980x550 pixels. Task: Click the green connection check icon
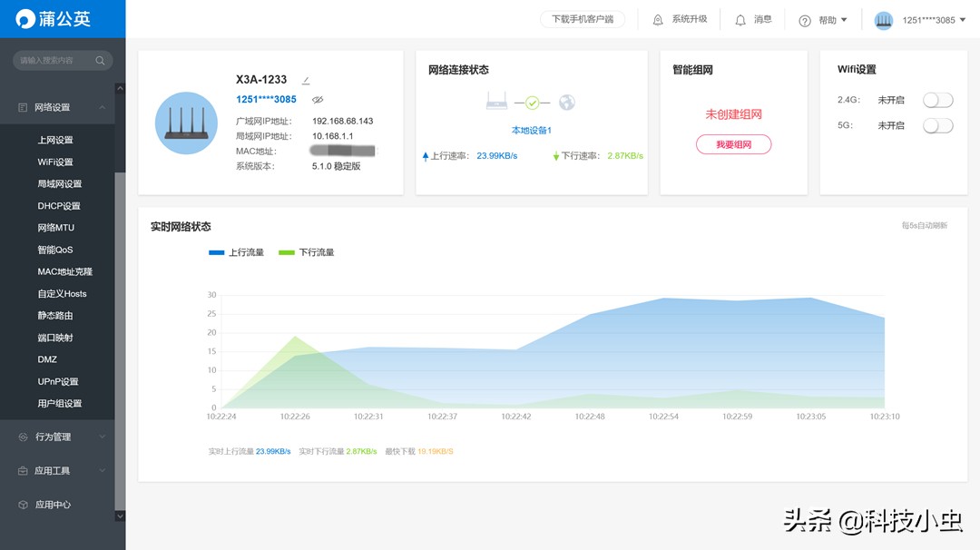point(532,103)
